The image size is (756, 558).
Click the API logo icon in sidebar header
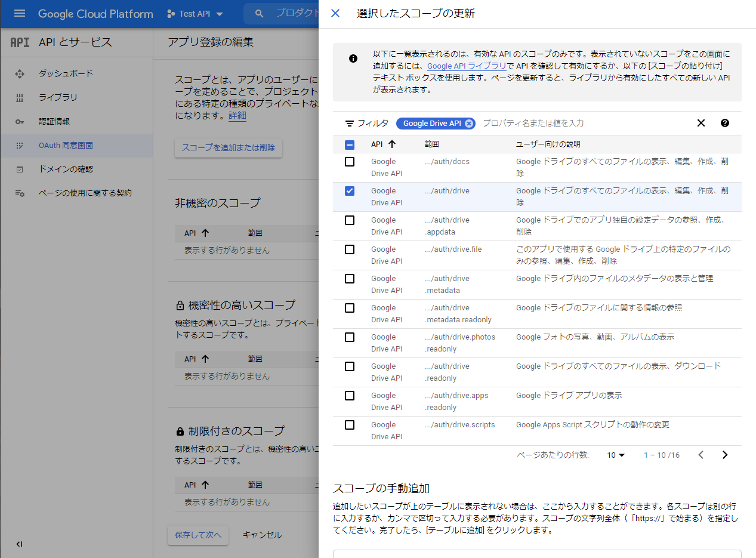20,42
